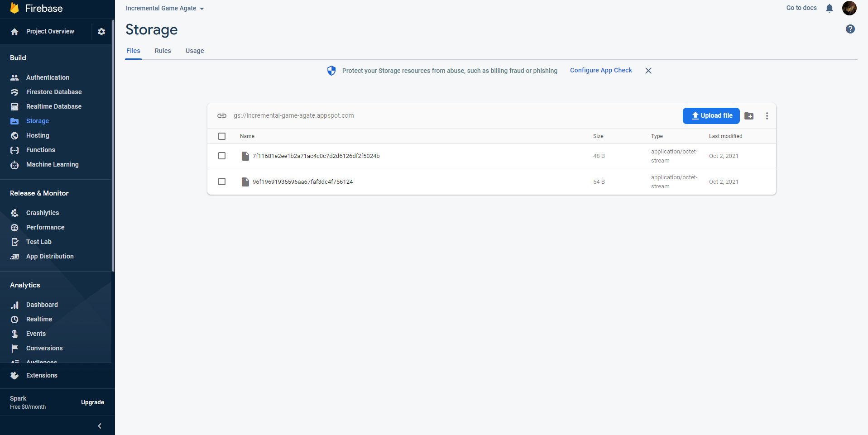
Task: Open the Functions section
Action: [40, 150]
